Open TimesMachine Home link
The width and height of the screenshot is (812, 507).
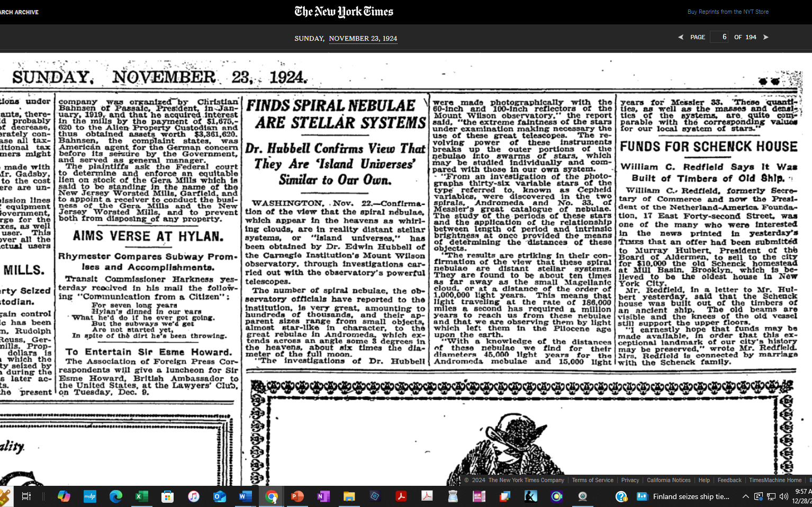775,480
